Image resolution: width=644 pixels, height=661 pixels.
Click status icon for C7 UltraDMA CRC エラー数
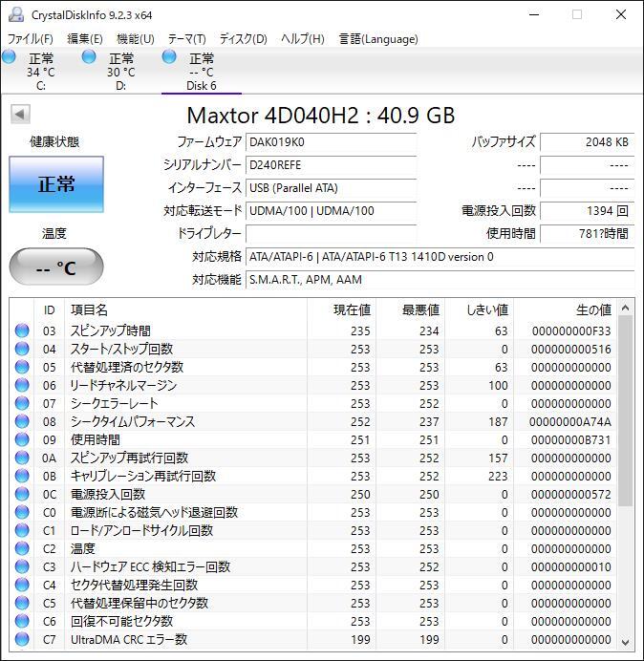coord(22,639)
